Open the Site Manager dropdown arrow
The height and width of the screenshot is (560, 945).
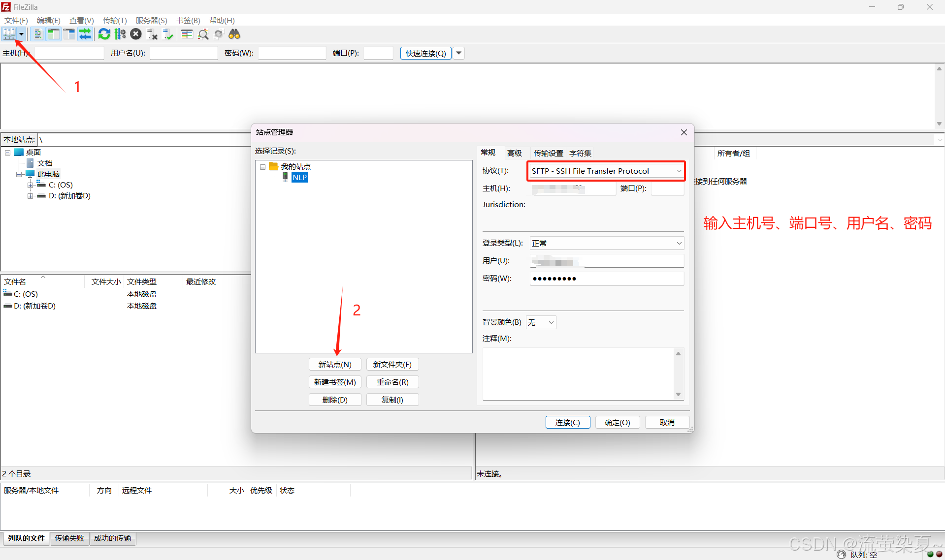22,34
